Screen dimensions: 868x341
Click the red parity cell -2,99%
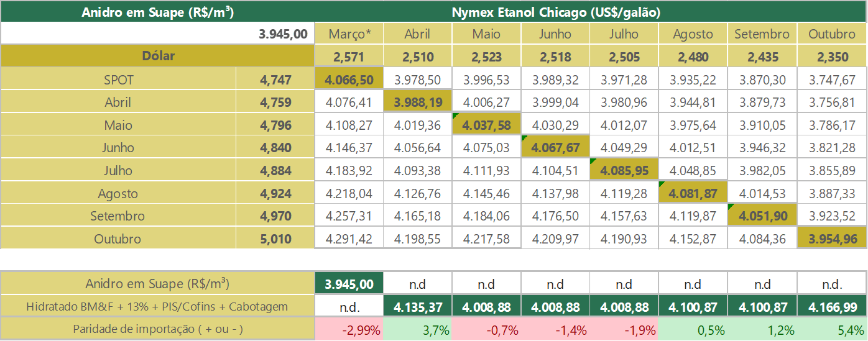(349, 330)
